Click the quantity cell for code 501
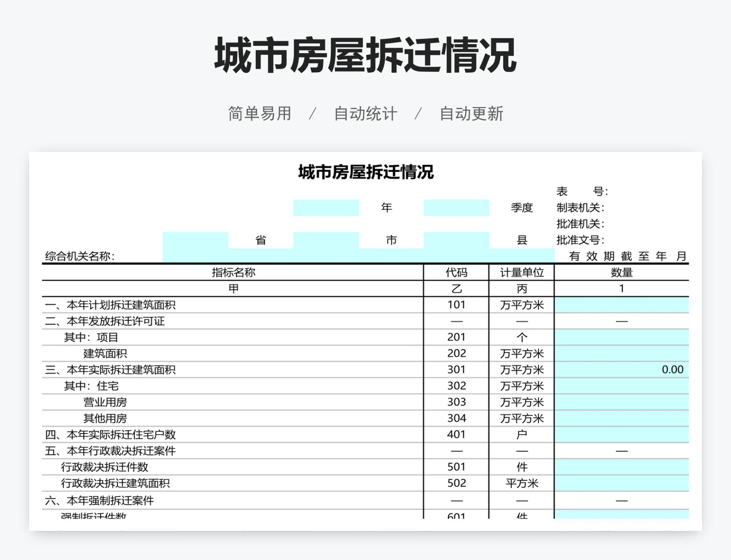 tap(621, 467)
